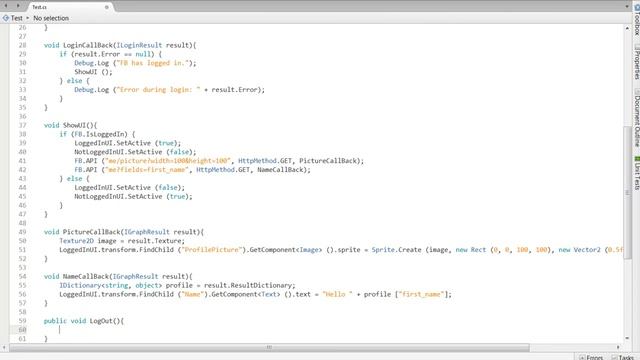The image size is (640, 360).
Task: Open the Properties side panel
Action: coord(636,62)
